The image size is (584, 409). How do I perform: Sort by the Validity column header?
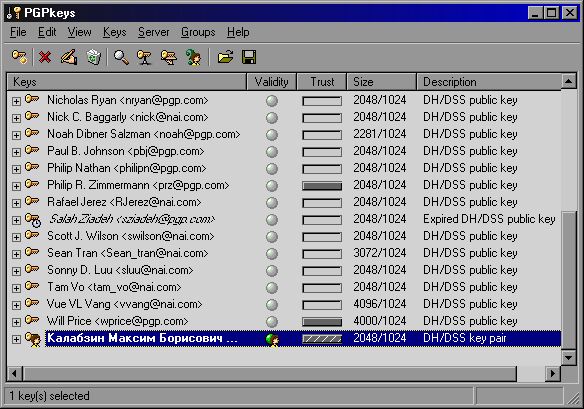pyautogui.click(x=272, y=82)
